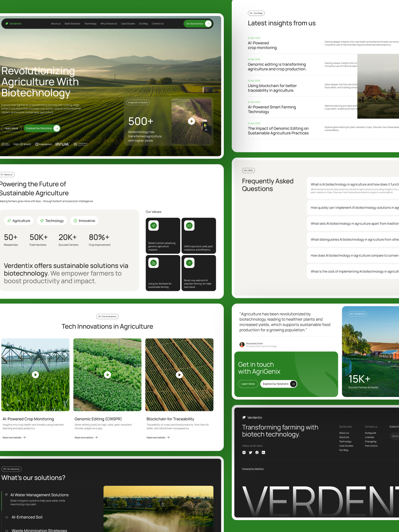
Task: Open AI-Powered crop monitoring blog post
Action: (262, 45)
